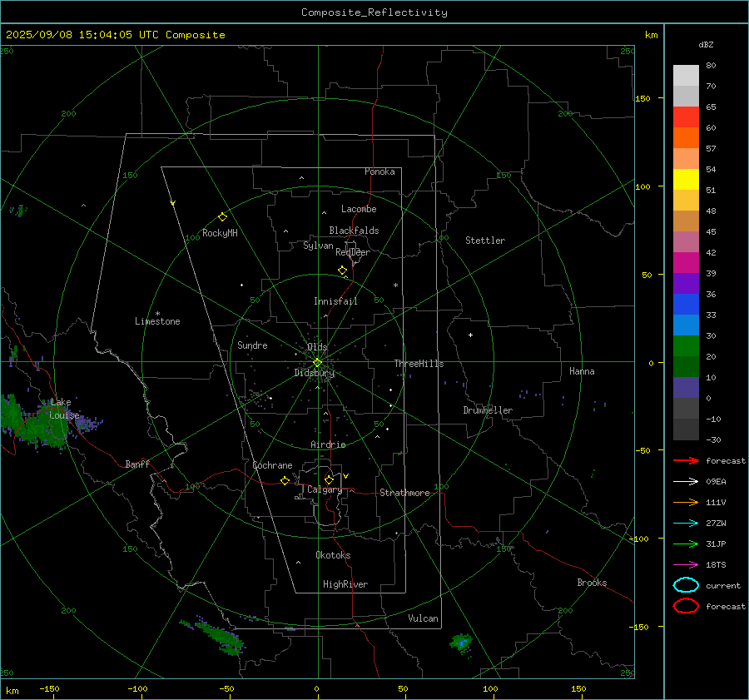Screen dimensions: 749x700
Task: Click the Innisfail label
Action: click(x=335, y=301)
